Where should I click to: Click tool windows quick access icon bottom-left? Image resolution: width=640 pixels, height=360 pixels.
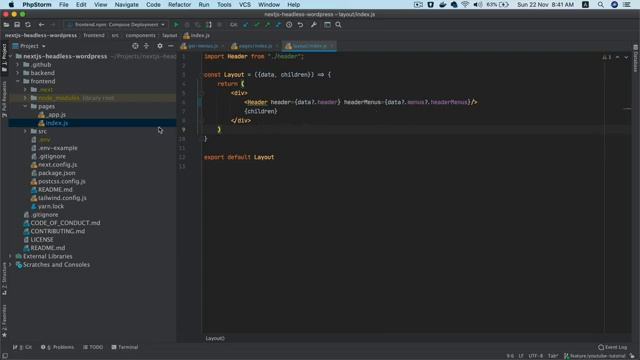click(4, 356)
